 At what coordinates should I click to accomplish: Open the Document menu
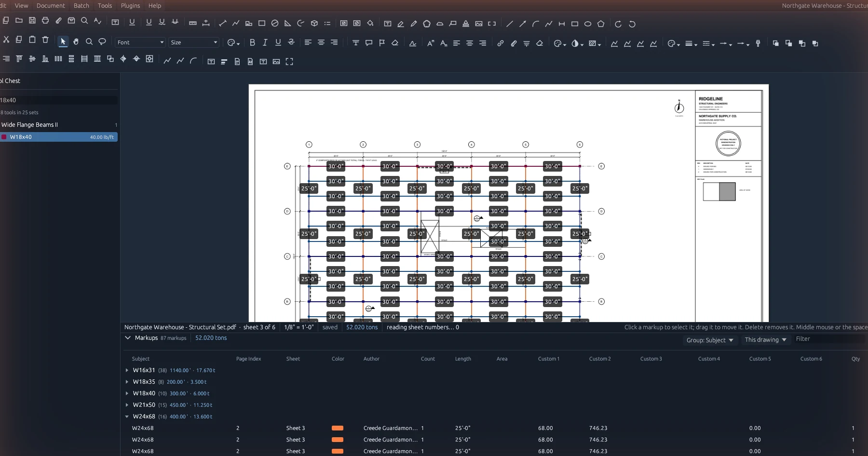(51, 6)
